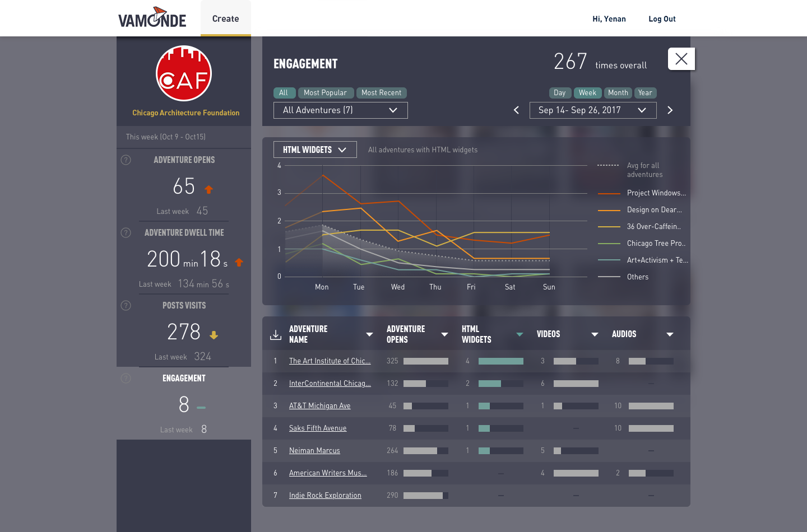Open the Create tab
This screenshot has height=532, width=807.
[x=226, y=18]
